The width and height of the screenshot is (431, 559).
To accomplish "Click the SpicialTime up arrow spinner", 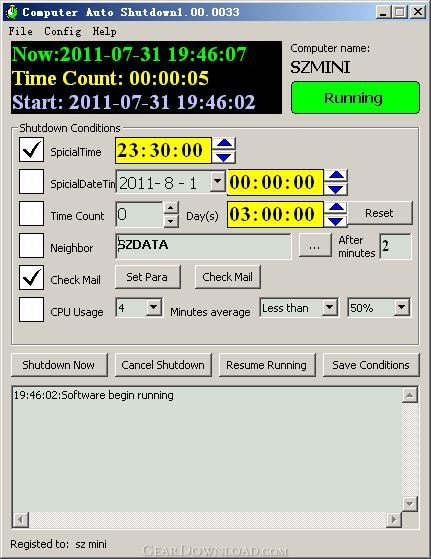I will (224, 143).
